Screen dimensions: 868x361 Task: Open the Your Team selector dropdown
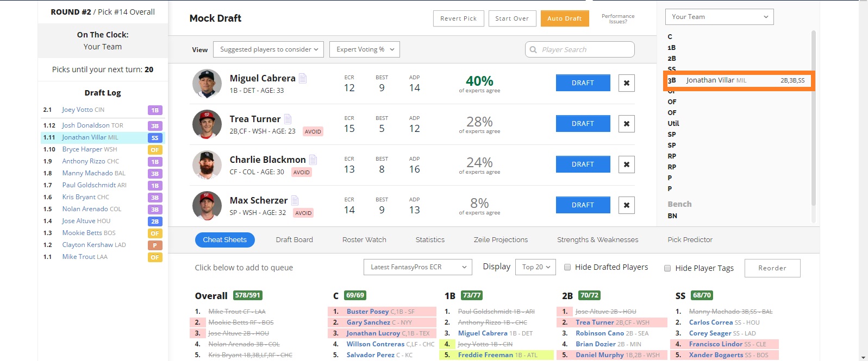click(719, 17)
